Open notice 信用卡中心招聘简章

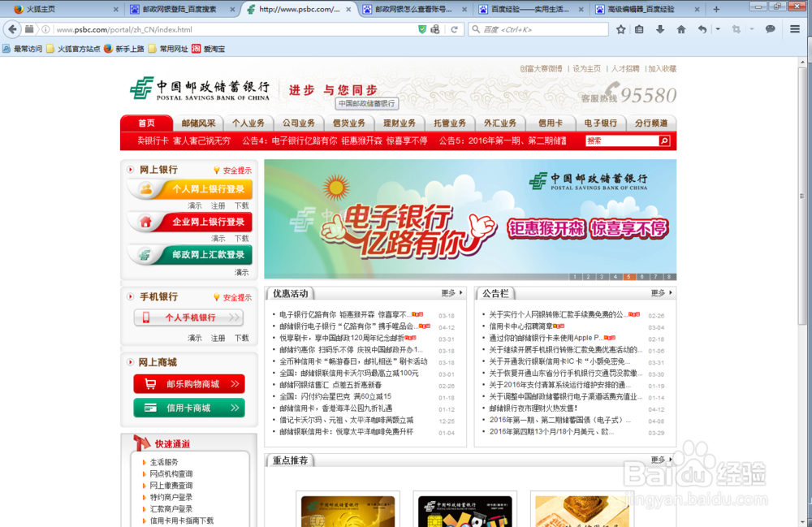tap(520, 326)
